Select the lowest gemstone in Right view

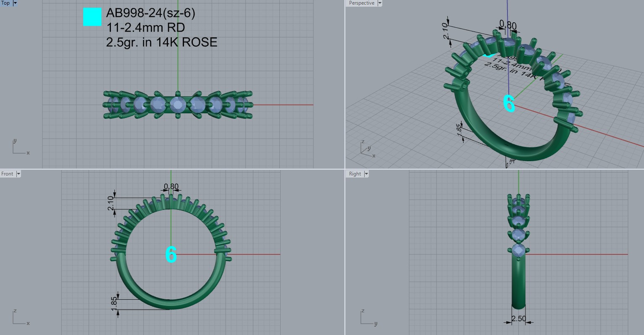[x=519, y=251]
